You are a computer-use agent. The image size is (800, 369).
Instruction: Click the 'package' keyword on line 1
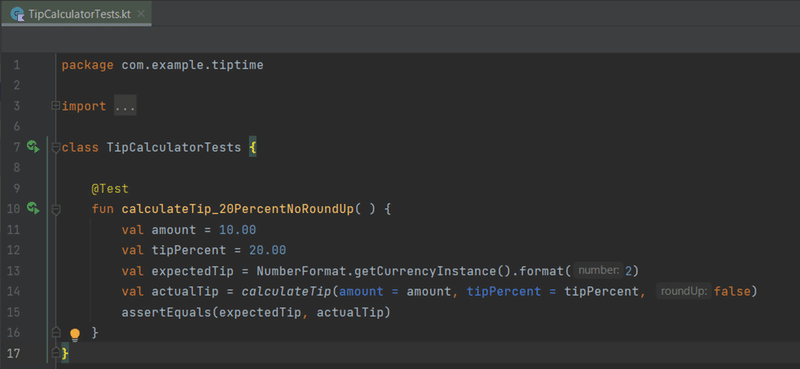click(x=87, y=65)
